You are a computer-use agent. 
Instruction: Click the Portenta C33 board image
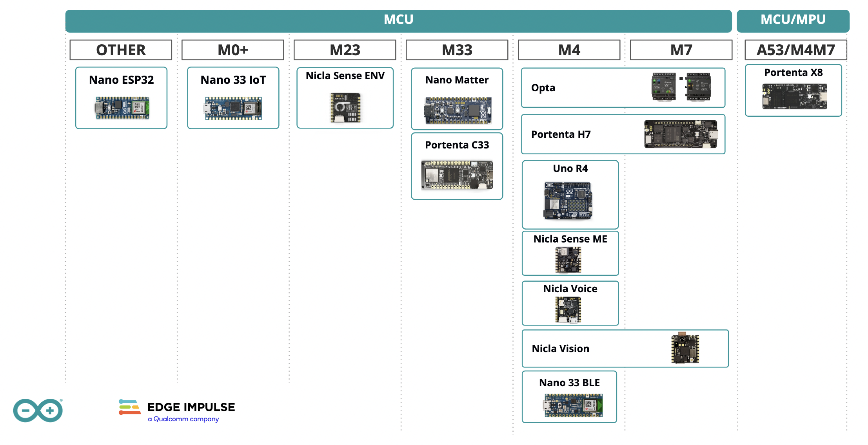coord(457,175)
